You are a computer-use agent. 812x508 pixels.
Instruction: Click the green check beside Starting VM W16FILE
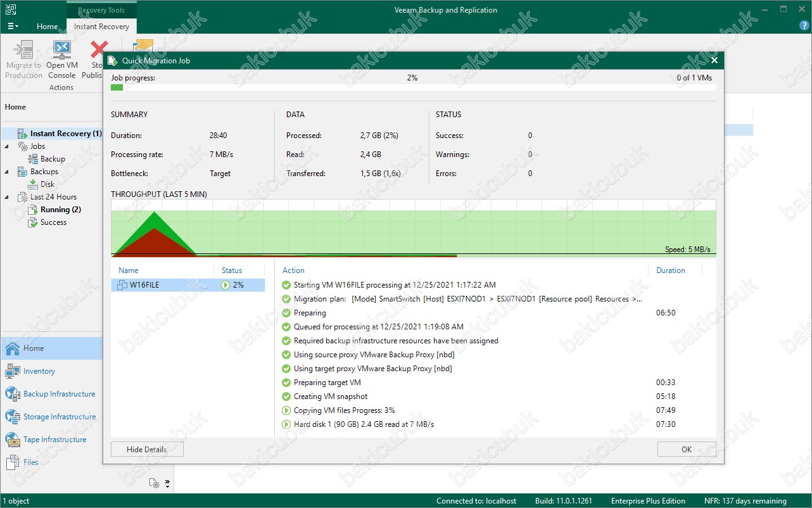point(286,285)
